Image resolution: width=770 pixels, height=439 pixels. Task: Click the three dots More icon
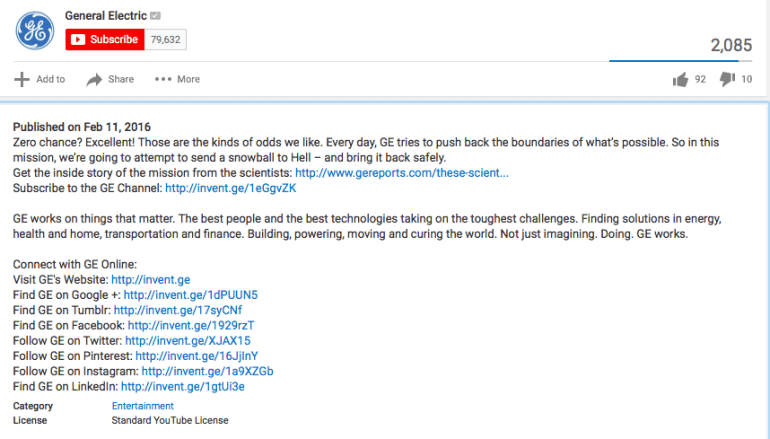(163, 79)
